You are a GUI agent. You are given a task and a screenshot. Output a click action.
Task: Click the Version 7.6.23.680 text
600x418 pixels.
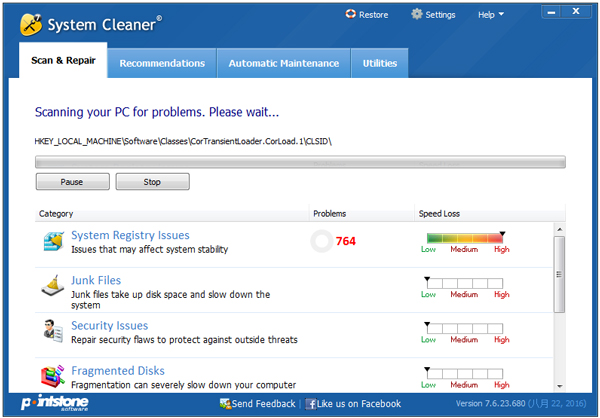tap(491, 404)
